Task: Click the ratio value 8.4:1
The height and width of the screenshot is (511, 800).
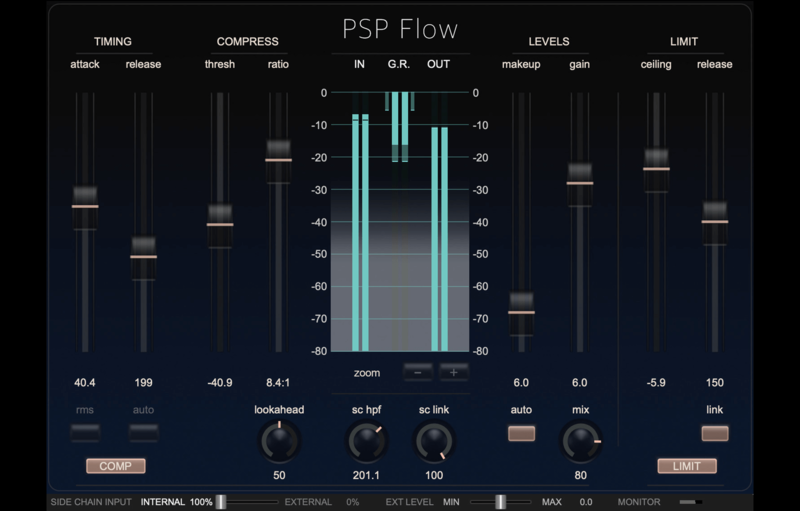Action: [278, 382]
